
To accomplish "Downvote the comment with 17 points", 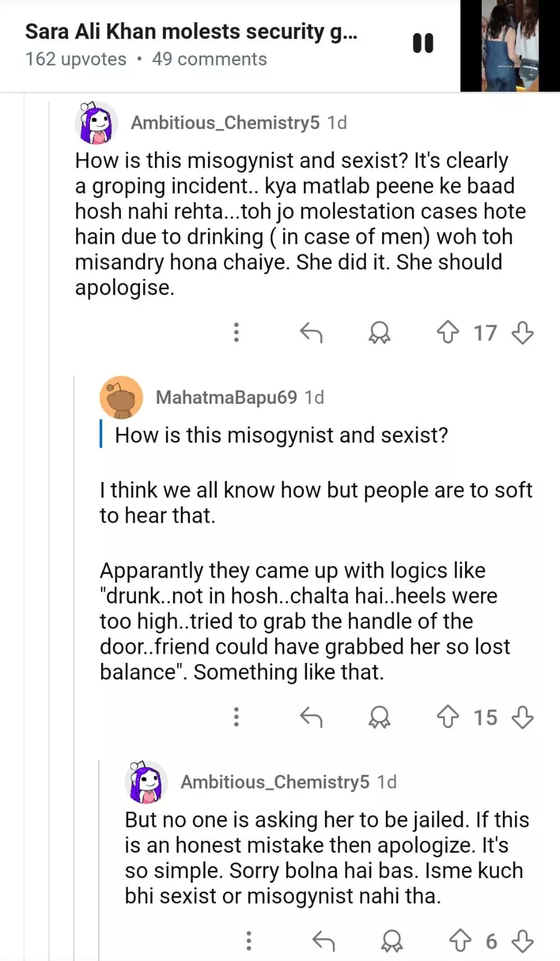I will pyautogui.click(x=522, y=332).
